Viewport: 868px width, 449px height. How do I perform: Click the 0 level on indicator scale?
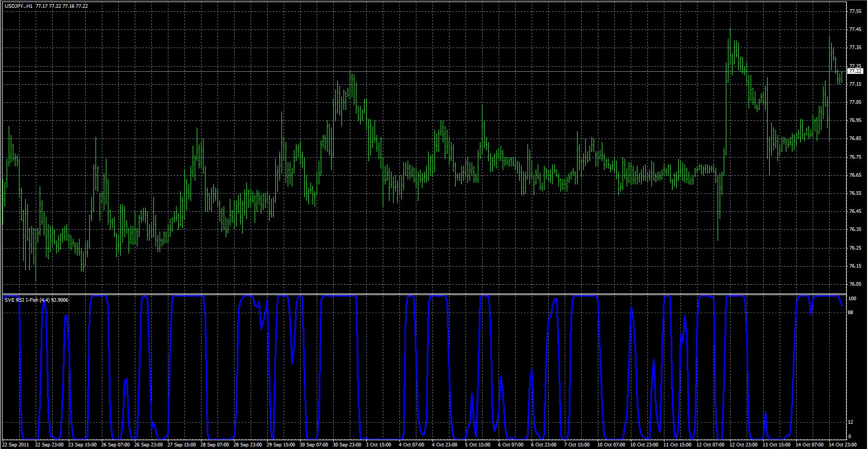coord(849,437)
